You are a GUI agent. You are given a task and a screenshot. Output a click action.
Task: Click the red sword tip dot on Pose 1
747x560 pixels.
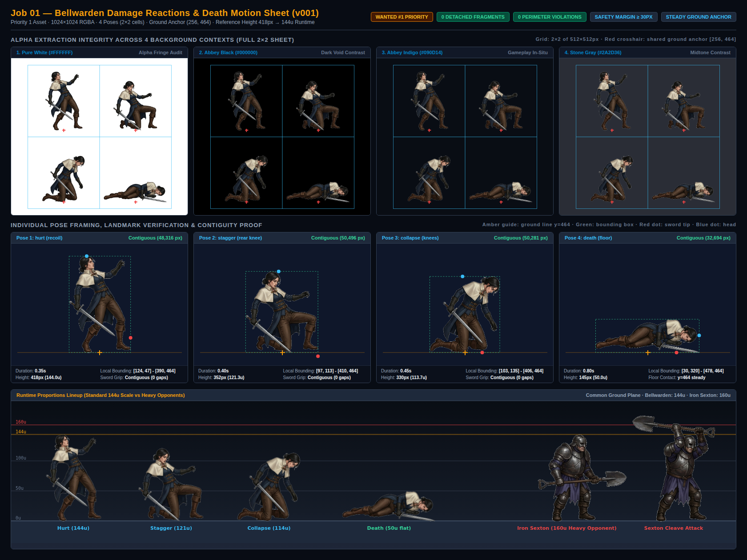(130, 338)
